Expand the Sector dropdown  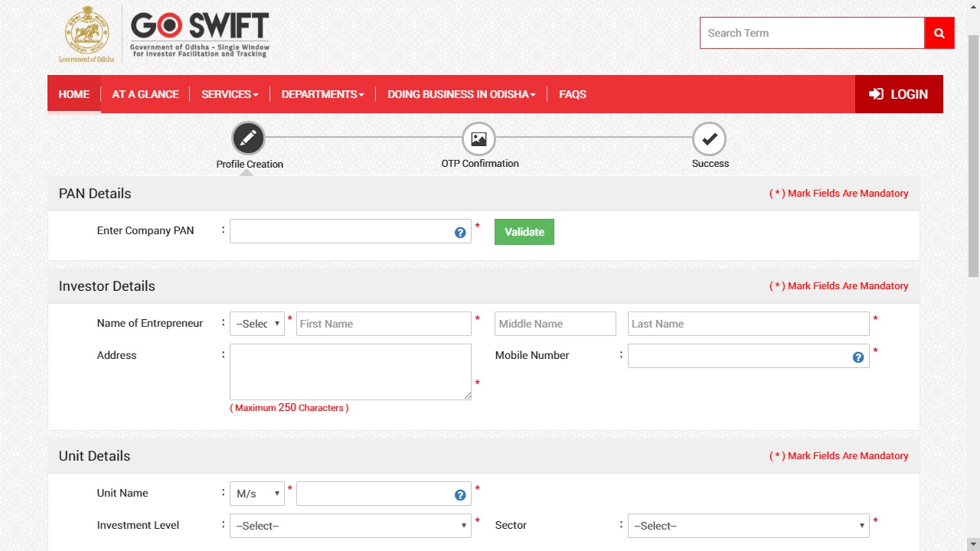[748, 526]
